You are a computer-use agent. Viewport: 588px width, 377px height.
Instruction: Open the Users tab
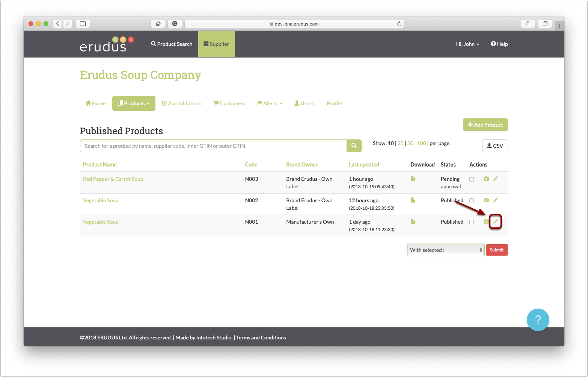tap(304, 103)
